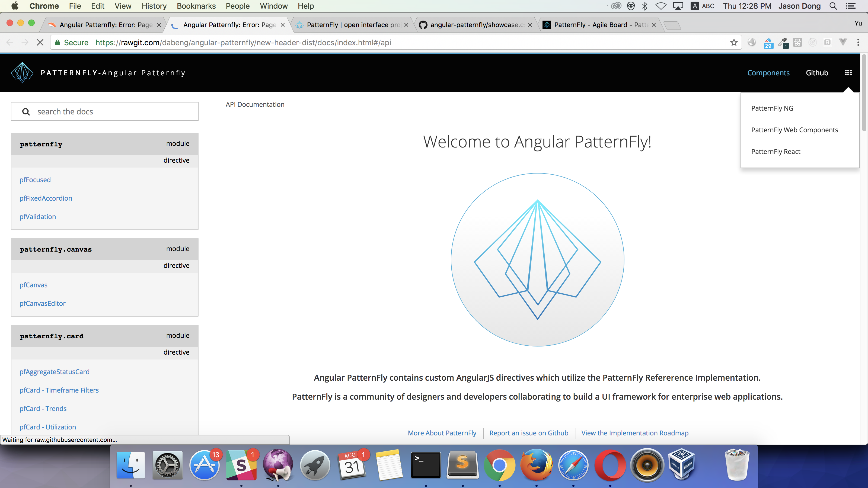Select PatternFly NG from dropdown

click(x=772, y=108)
